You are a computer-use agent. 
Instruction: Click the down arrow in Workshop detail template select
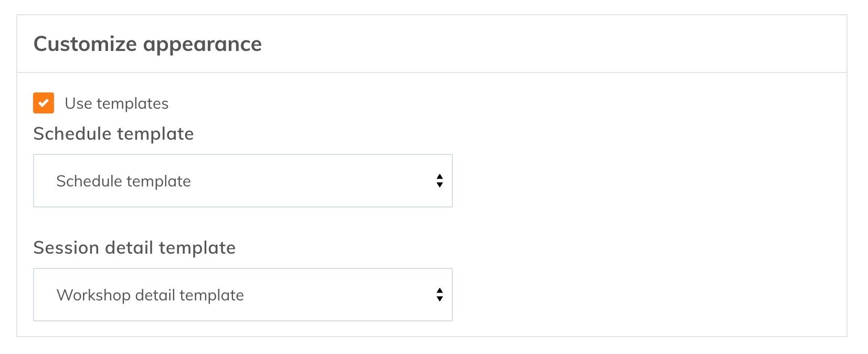click(x=440, y=299)
